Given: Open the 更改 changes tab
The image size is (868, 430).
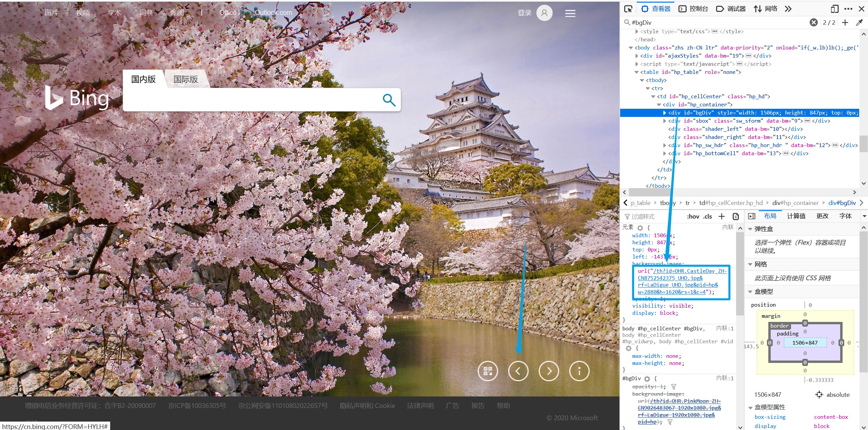Looking at the screenshot, I should click(822, 216).
